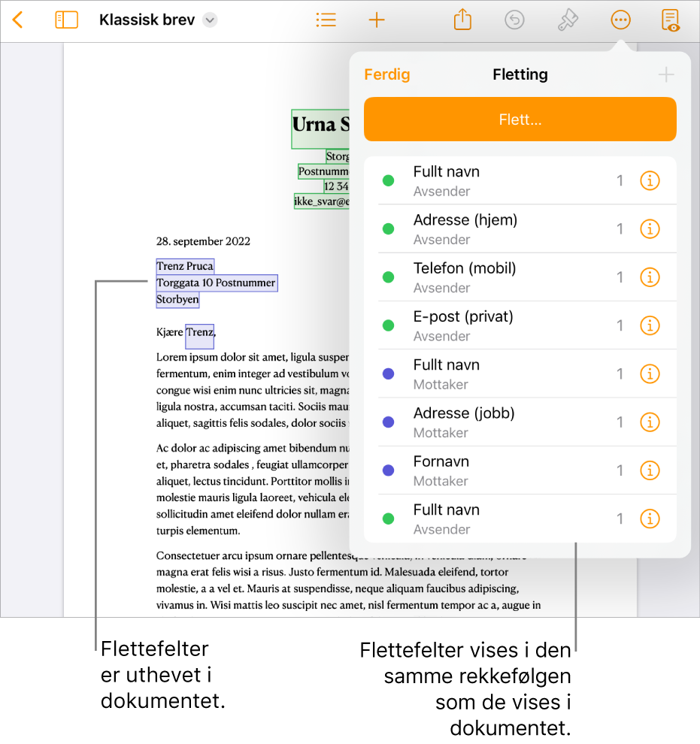
Task: Select the Telefon (mobil) merge field row
Action: pyautogui.click(x=520, y=277)
